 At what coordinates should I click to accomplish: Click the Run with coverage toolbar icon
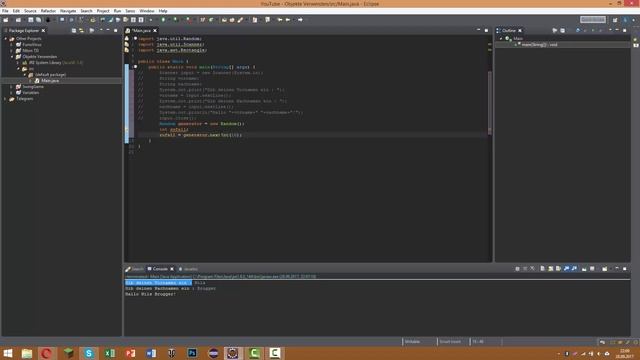click(x=176, y=20)
